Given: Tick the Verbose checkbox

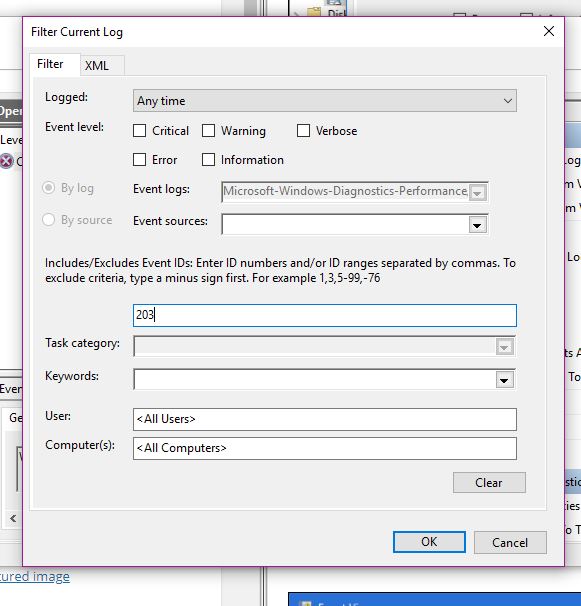Looking at the screenshot, I should (303, 131).
